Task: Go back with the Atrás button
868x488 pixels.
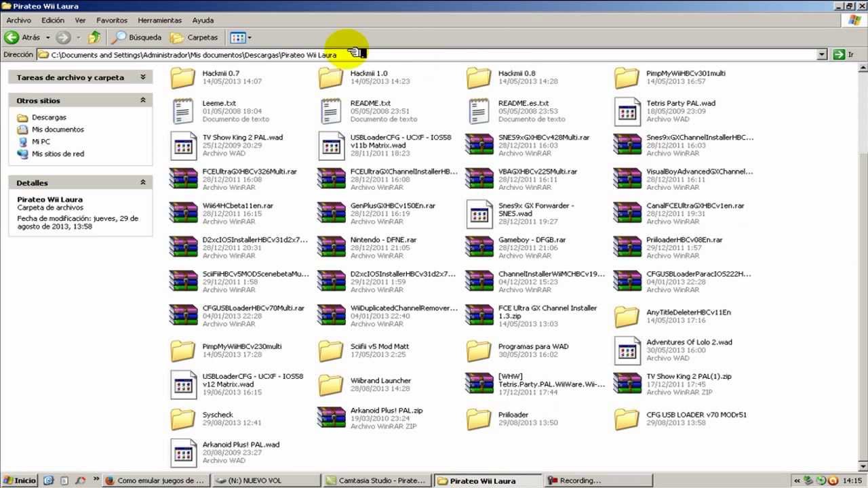Action: [22, 37]
